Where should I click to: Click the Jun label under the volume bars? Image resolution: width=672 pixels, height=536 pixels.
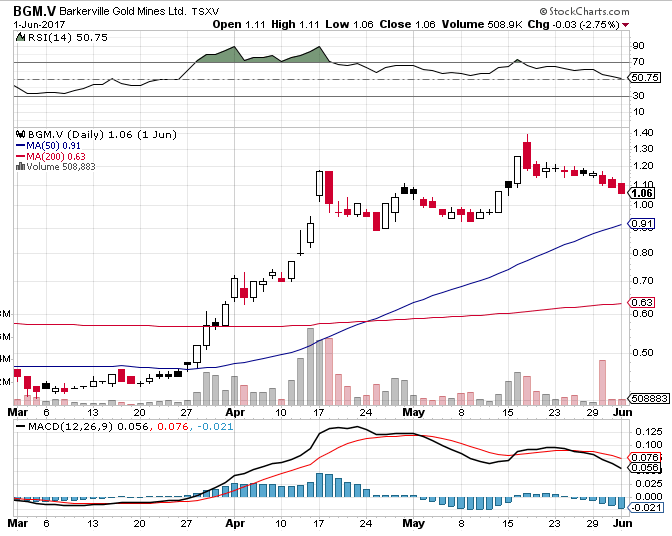pos(623,413)
